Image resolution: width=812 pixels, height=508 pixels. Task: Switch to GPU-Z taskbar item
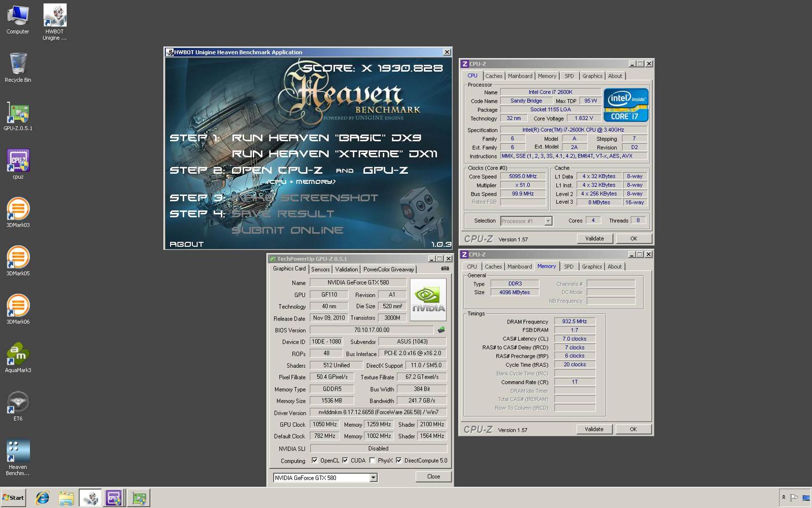tap(139, 498)
